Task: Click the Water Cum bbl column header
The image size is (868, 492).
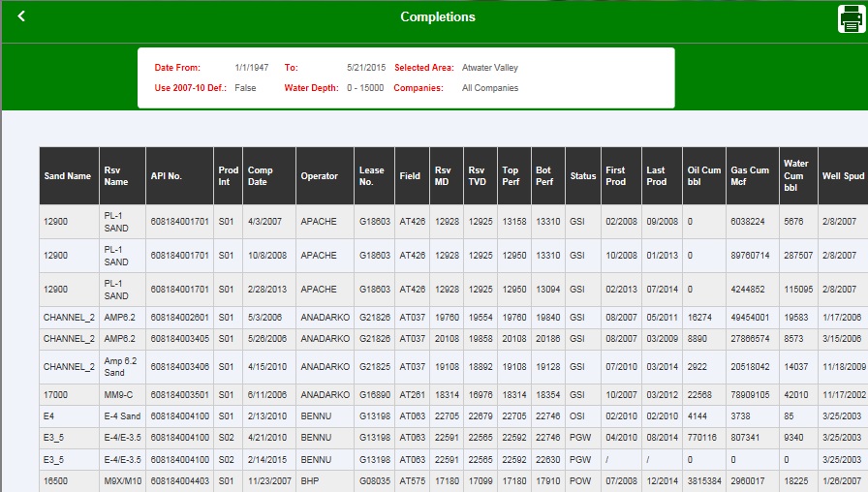Action: (798, 176)
